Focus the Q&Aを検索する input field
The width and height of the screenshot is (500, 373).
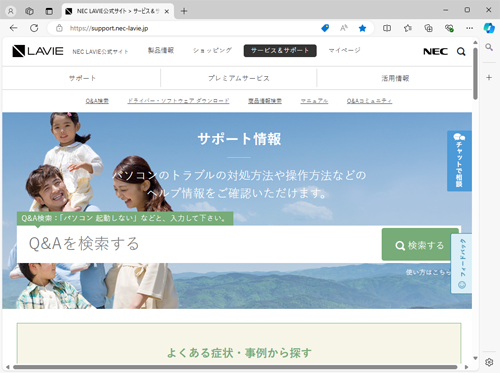tap(199, 244)
